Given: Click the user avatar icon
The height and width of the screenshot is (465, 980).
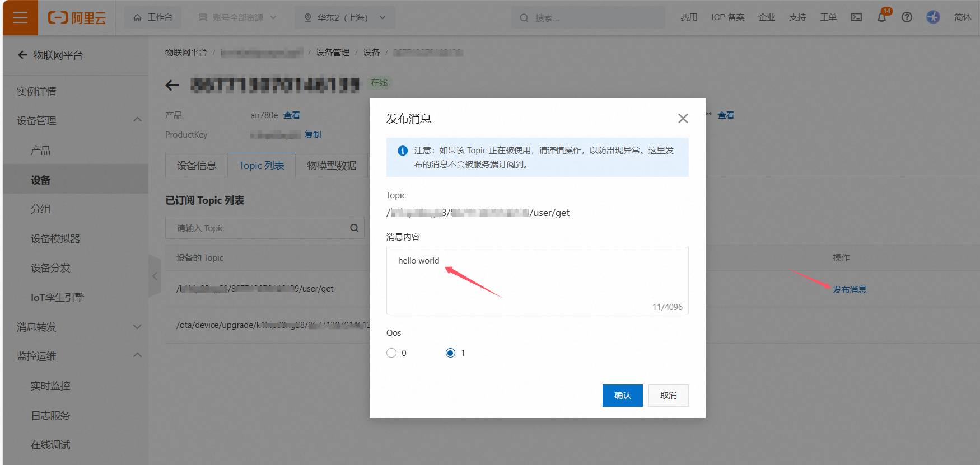Looking at the screenshot, I should point(933,17).
